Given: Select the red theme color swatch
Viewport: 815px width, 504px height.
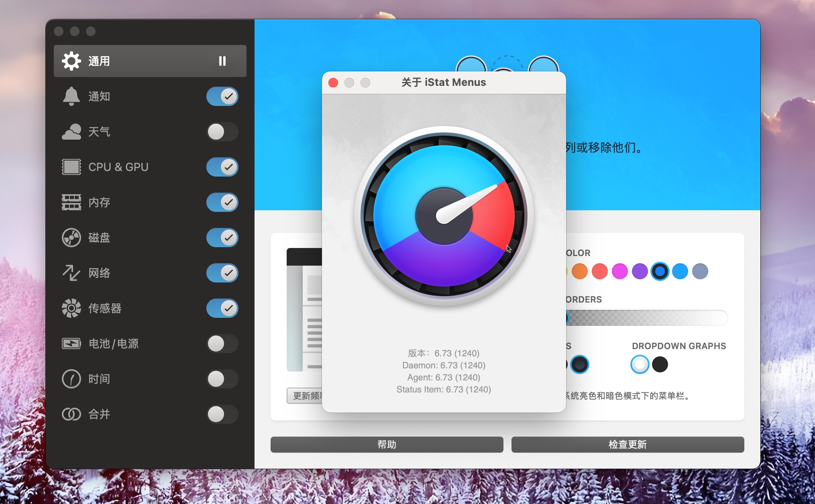Looking at the screenshot, I should click(x=600, y=271).
